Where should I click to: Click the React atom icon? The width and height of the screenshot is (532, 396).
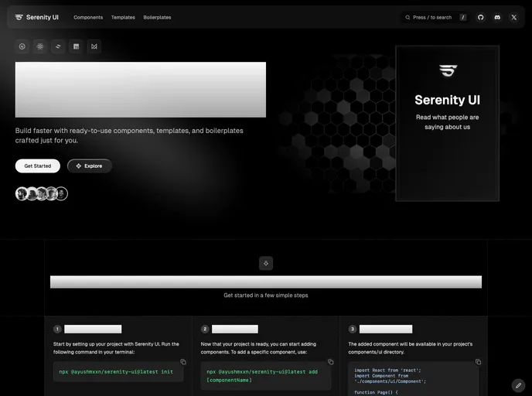[x=40, y=46]
